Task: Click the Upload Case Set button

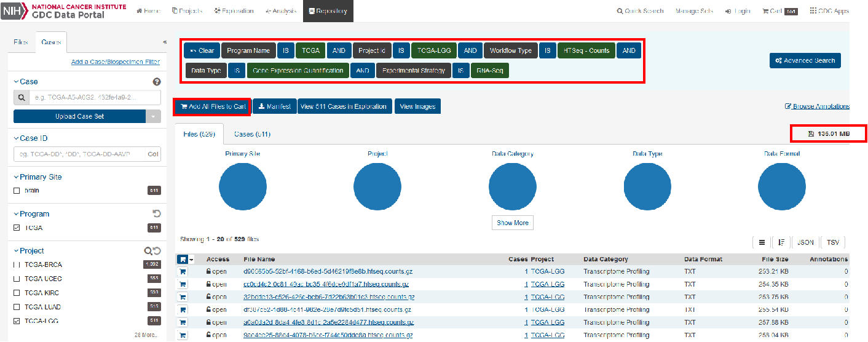Action: coord(79,116)
